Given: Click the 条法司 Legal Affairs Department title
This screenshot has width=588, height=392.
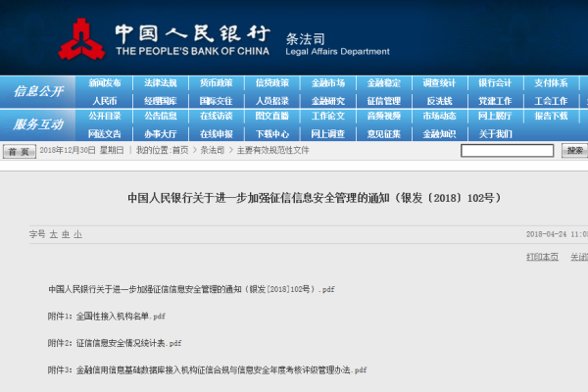Looking at the screenshot, I should coord(337,44).
